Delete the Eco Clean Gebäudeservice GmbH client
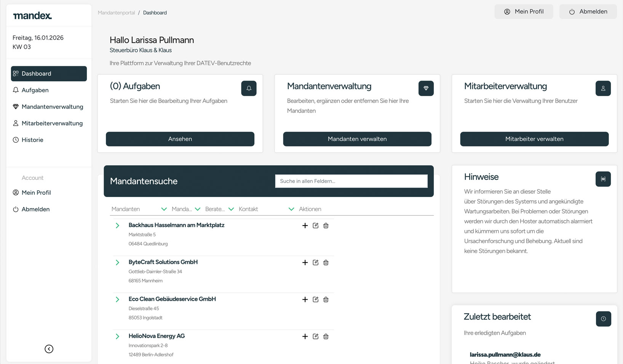Viewport: 623px width, 364px height. point(326,300)
